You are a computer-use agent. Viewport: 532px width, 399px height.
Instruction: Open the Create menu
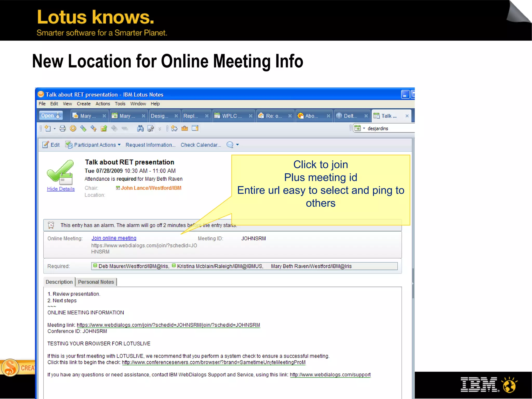(x=84, y=104)
